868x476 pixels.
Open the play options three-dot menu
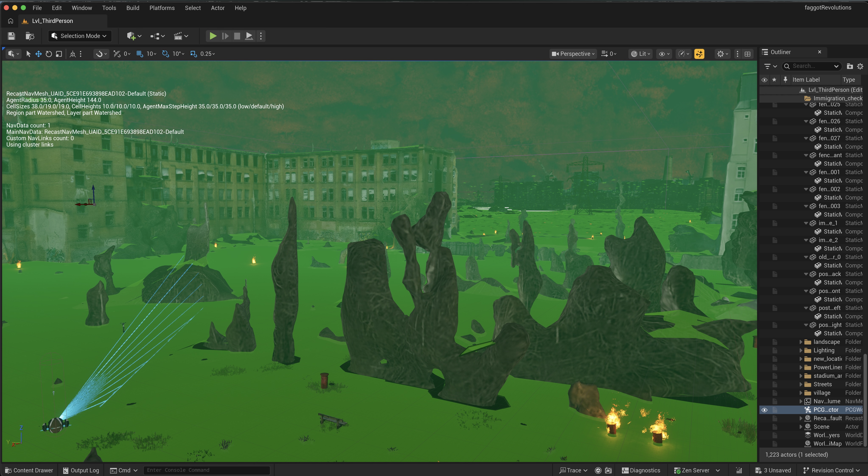(x=261, y=36)
